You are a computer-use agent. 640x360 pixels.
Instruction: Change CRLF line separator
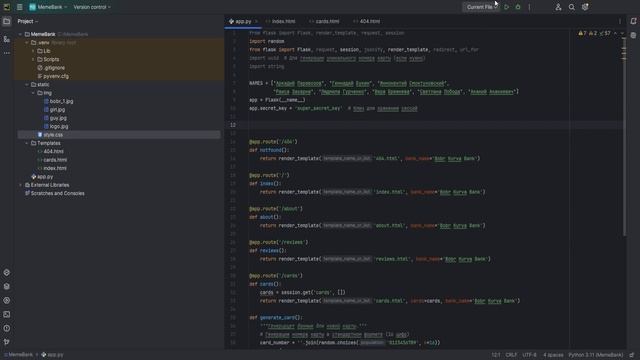(x=511, y=355)
